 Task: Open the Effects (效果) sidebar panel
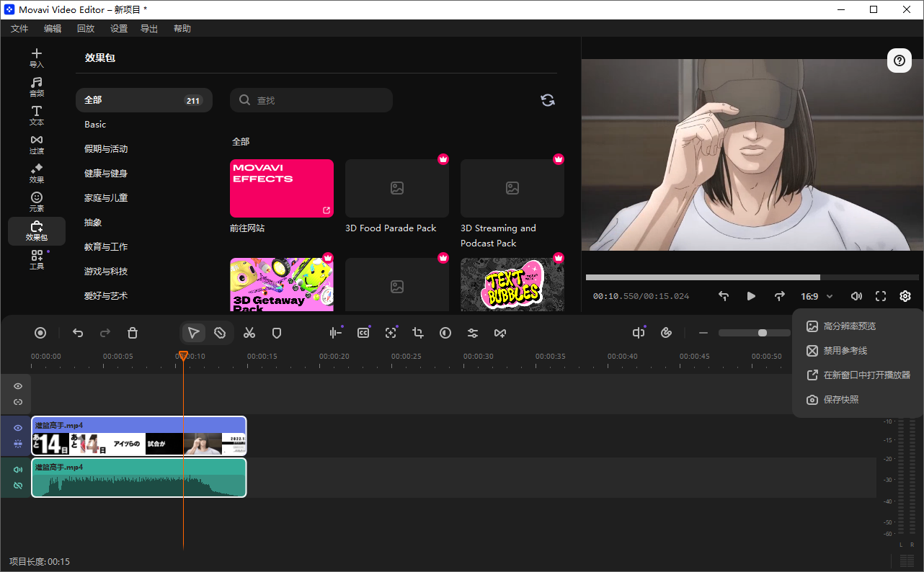pos(37,174)
